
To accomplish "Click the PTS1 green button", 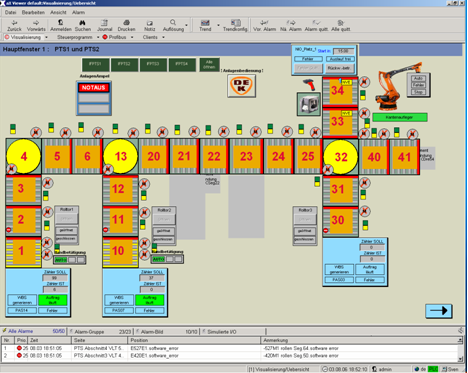I will tap(95, 64).
